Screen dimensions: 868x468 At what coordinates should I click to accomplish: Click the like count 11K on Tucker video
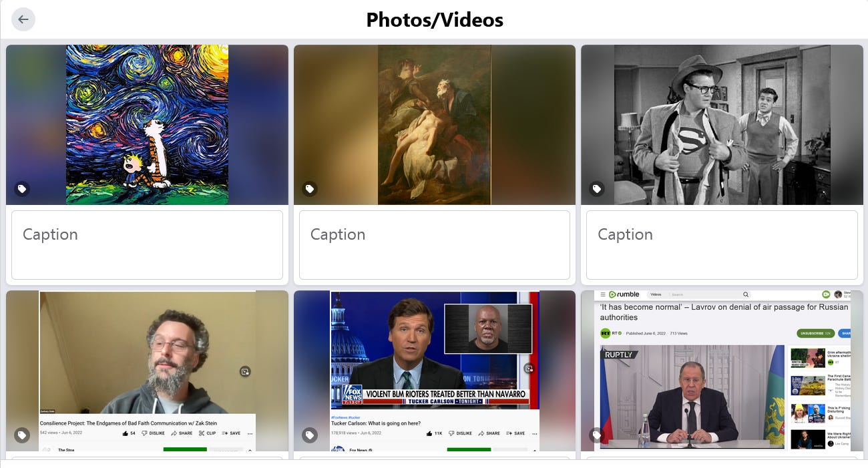[x=435, y=433]
